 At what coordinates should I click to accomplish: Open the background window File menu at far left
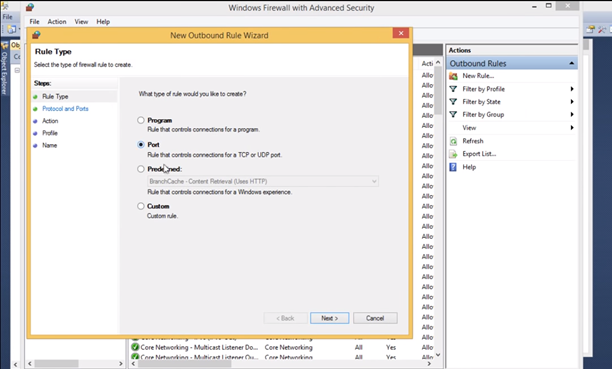pos(7,17)
